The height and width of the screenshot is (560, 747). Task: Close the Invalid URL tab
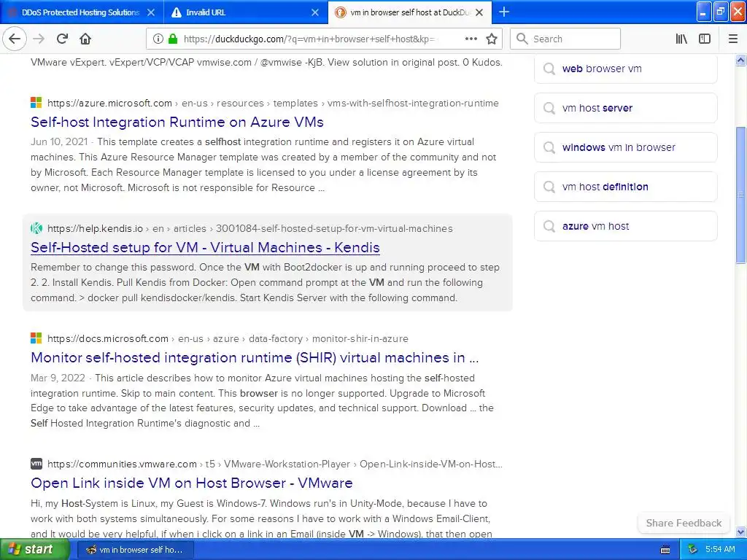(315, 12)
